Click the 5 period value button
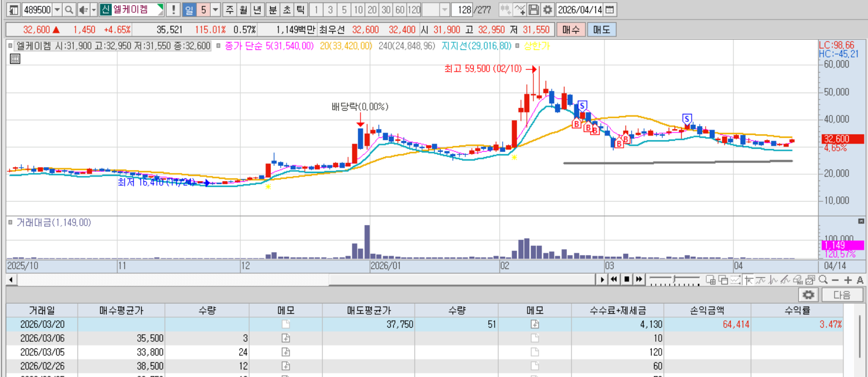Viewport: 868px width, 377px height. coord(203,9)
